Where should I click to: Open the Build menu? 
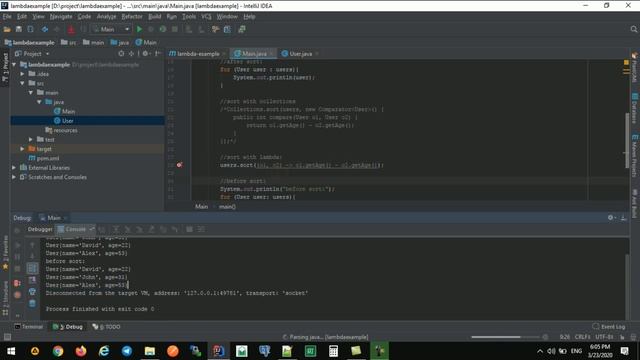[x=154, y=17]
